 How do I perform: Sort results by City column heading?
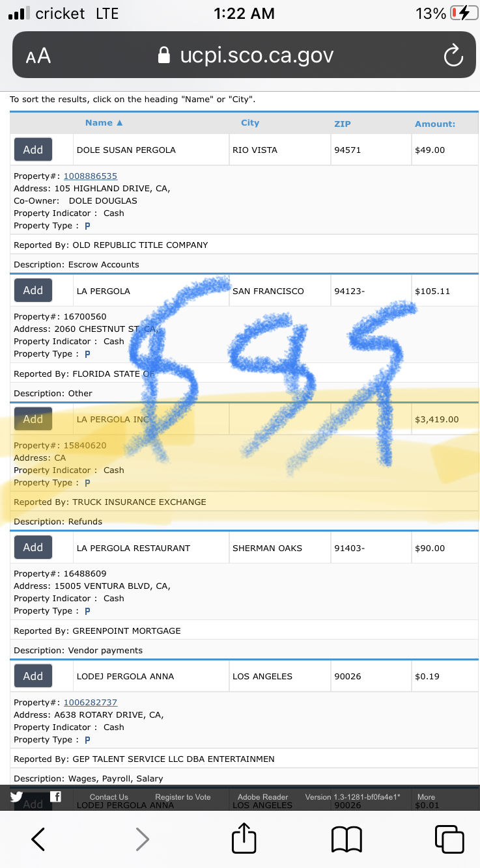[250, 123]
